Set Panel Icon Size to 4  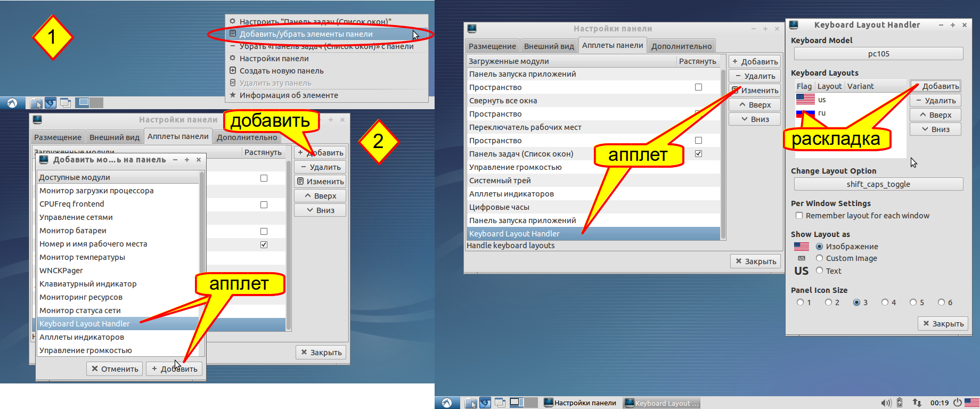[885, 302]
